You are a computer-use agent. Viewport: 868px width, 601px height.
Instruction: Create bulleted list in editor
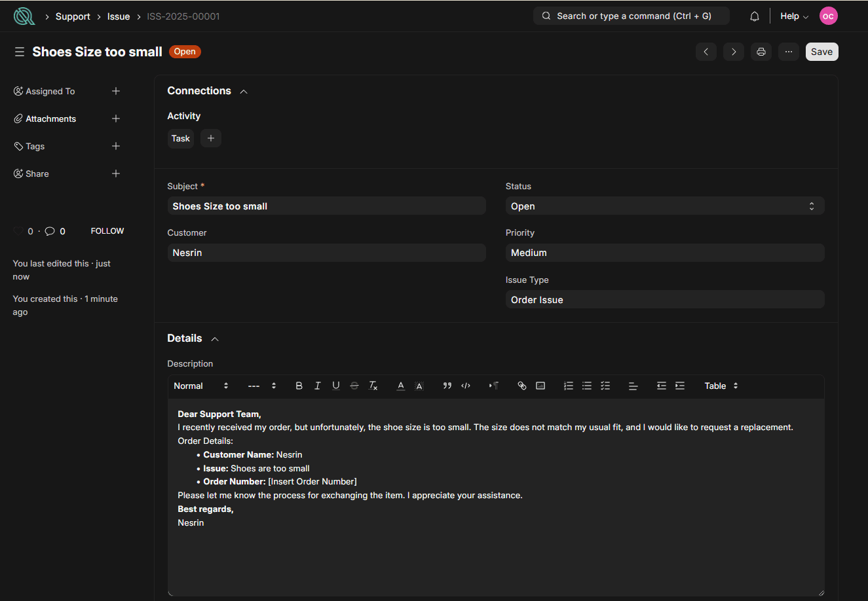587,386
